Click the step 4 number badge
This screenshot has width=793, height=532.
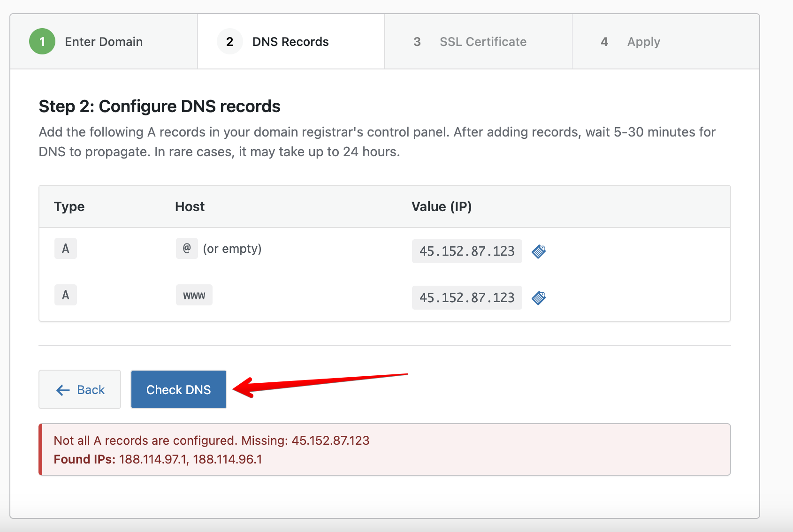[605, 41]
